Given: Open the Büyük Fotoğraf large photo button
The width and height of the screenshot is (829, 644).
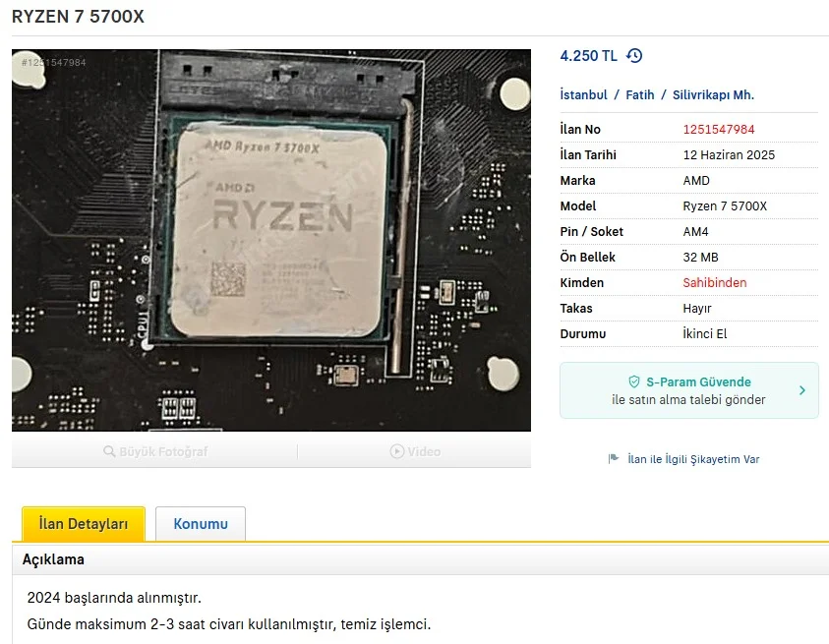Looking at the screenshot, I should pos(155,451).
